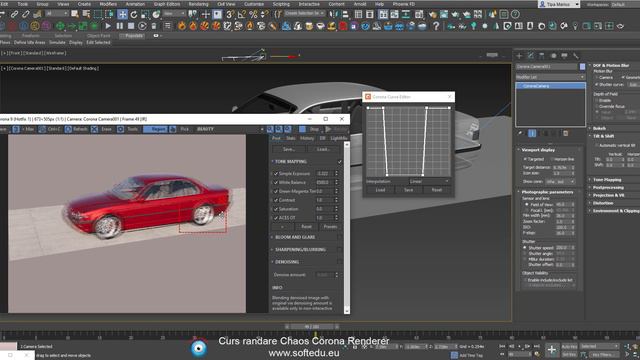Click the large plus key button near timeline
The width and height of the screenshot is (640, 360).
click(x=551, y=350)
